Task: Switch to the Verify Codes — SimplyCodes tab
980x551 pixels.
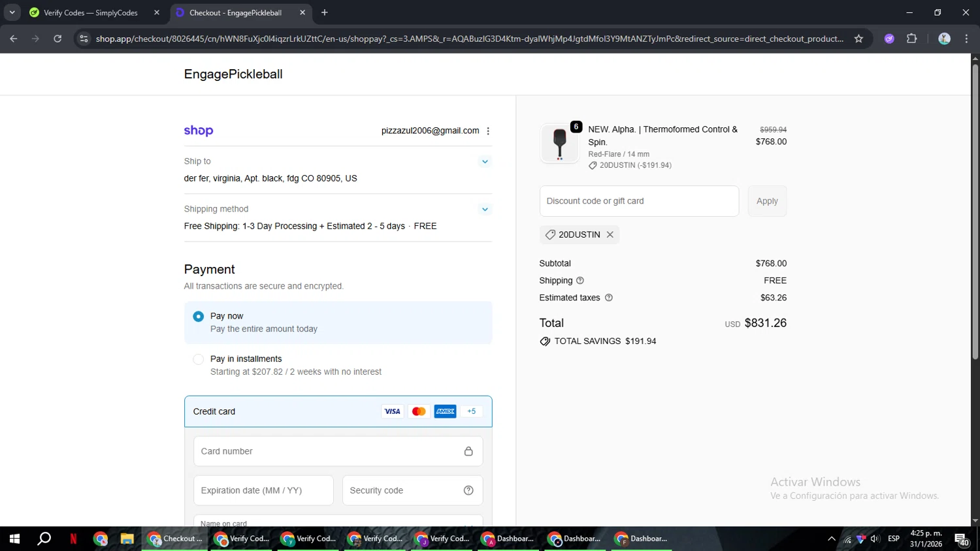Action: pyautogui.click(x=91, y=12)
